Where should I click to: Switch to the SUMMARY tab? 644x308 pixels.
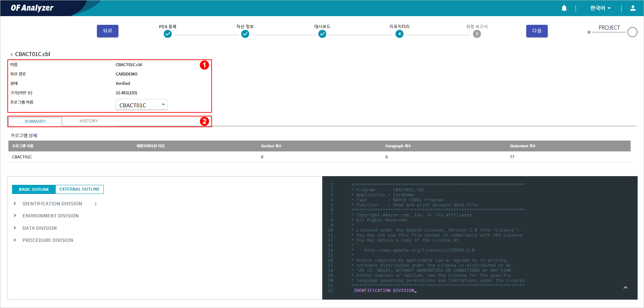pyautogui.click(x=35, y=121)
